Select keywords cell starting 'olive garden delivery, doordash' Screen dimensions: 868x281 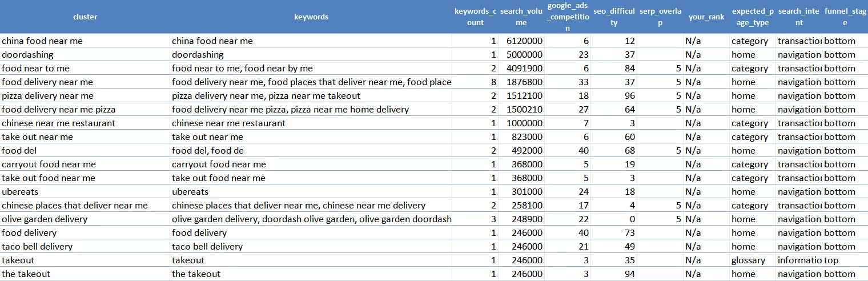point(311,219)
